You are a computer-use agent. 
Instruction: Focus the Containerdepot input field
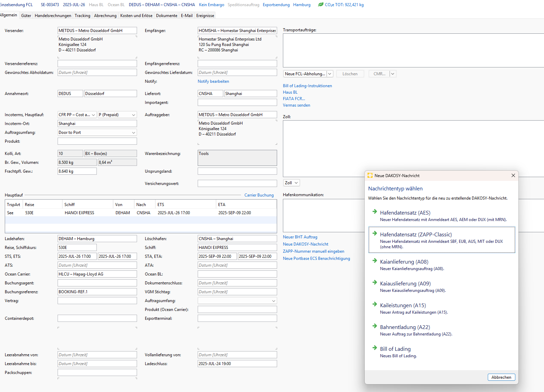(x=97, y=318)
